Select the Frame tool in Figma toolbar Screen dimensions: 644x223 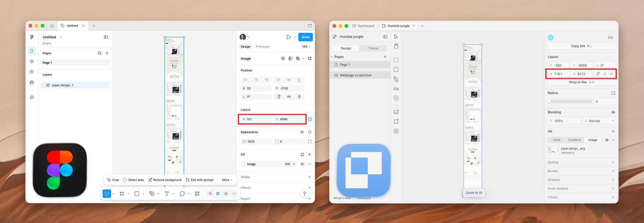[x=122, y=194]
